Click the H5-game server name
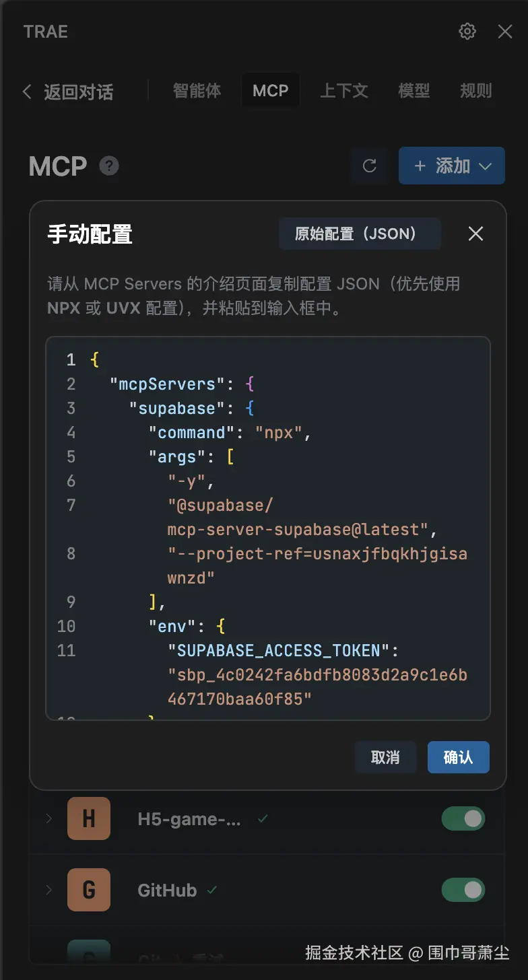 coord(189,818)
